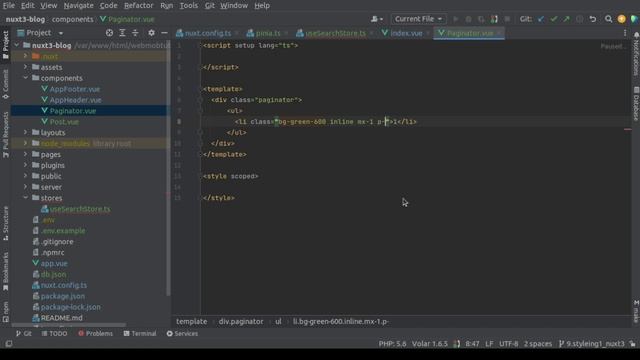
Task: Switch to the nuxt.config.ts editor tab
Action: pyautogui.click(x=207, y=33)
